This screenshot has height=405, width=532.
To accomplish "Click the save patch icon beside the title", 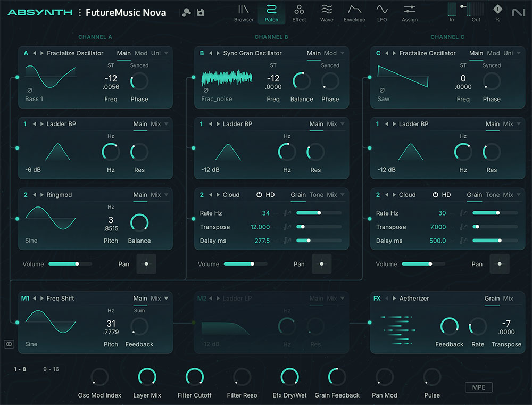I will coord(201,12).
